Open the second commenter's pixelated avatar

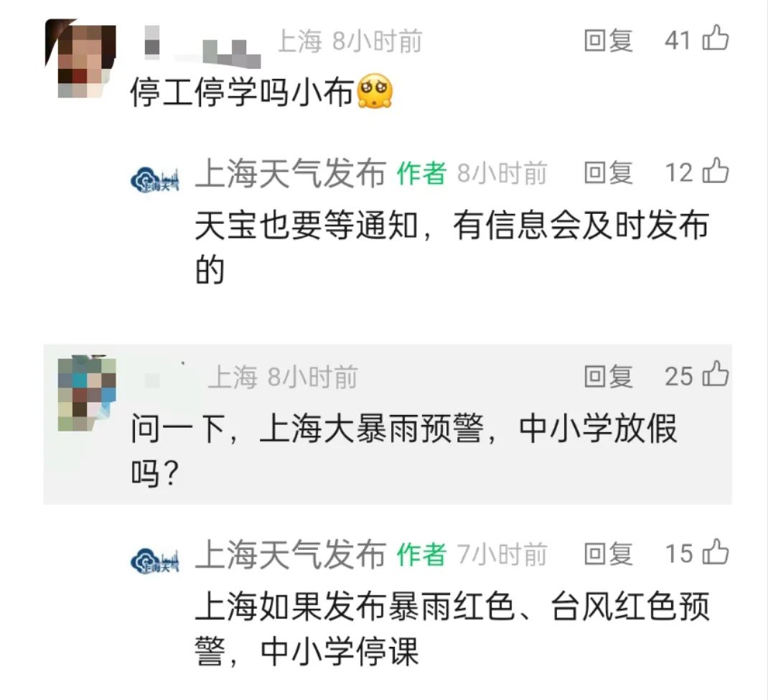(87, 394)
